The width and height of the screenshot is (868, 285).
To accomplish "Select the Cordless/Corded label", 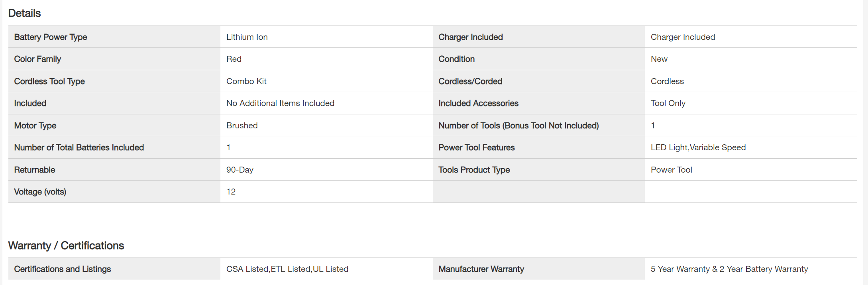I will click(x=470, y=81).
